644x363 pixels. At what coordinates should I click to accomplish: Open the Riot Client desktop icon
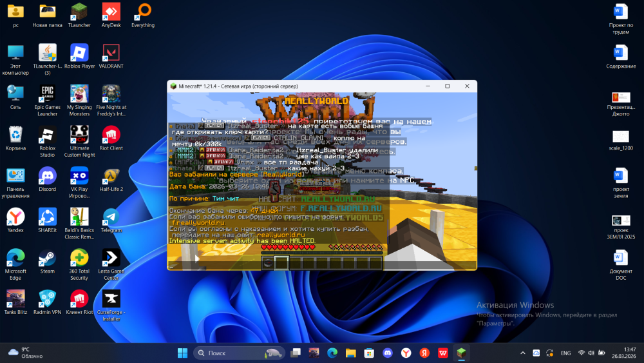pyautogui.click(x=111, y=139)
